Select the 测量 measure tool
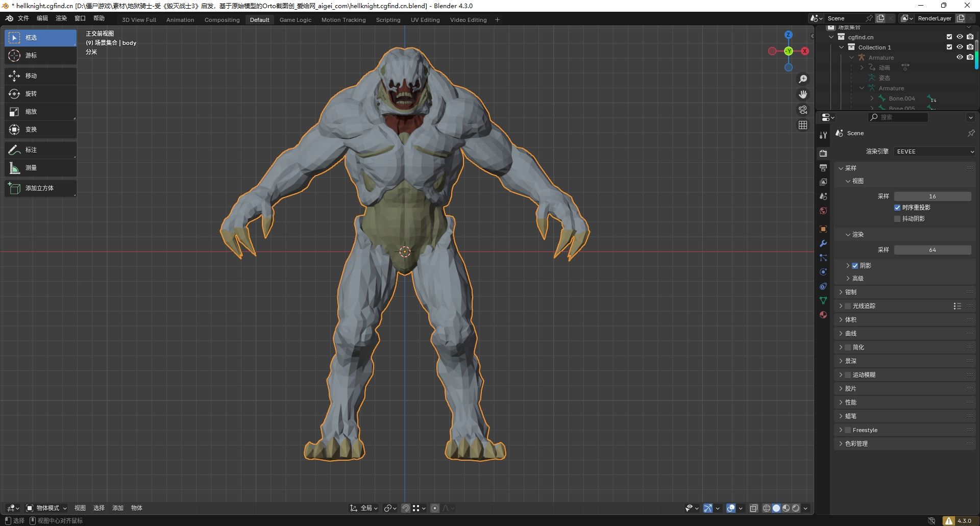This screenshot has height=526, width=980. click(41, 168)
